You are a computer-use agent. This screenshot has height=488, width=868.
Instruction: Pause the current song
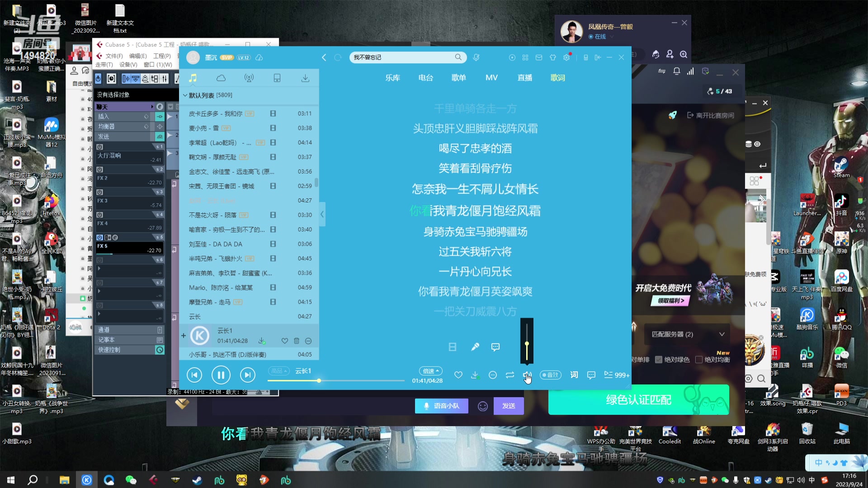(221, 375)
